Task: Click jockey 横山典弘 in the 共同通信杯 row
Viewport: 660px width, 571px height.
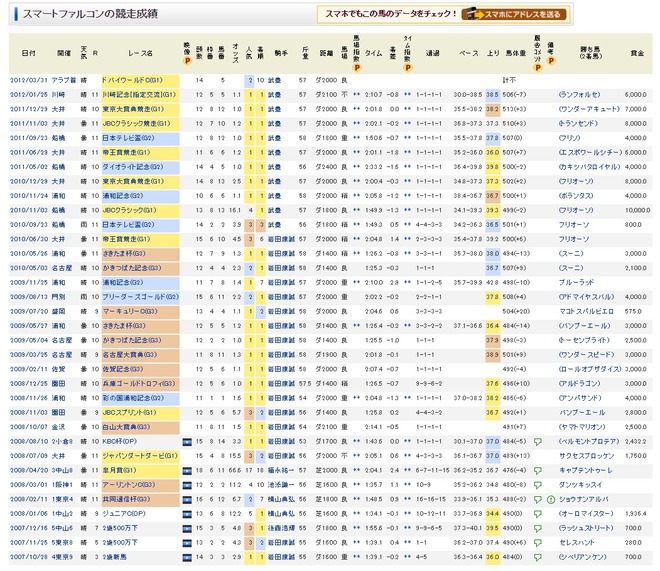Action: click(281, 499)
